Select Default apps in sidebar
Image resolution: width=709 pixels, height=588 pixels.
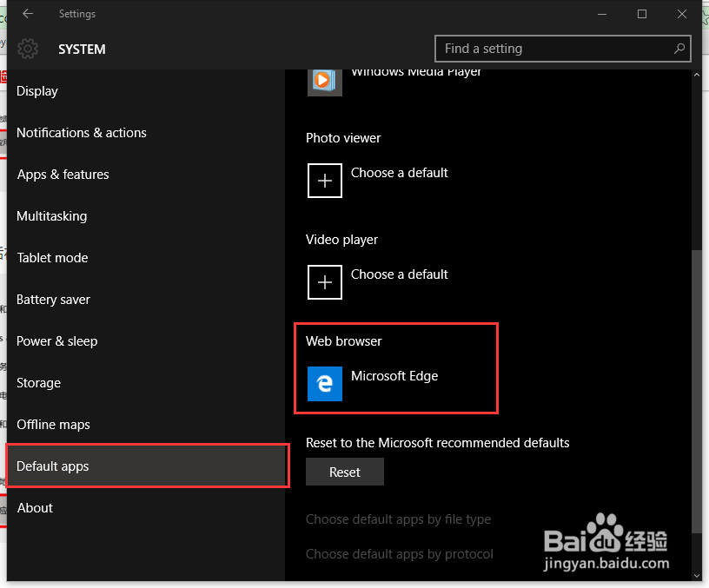click(x=148, y=466)
